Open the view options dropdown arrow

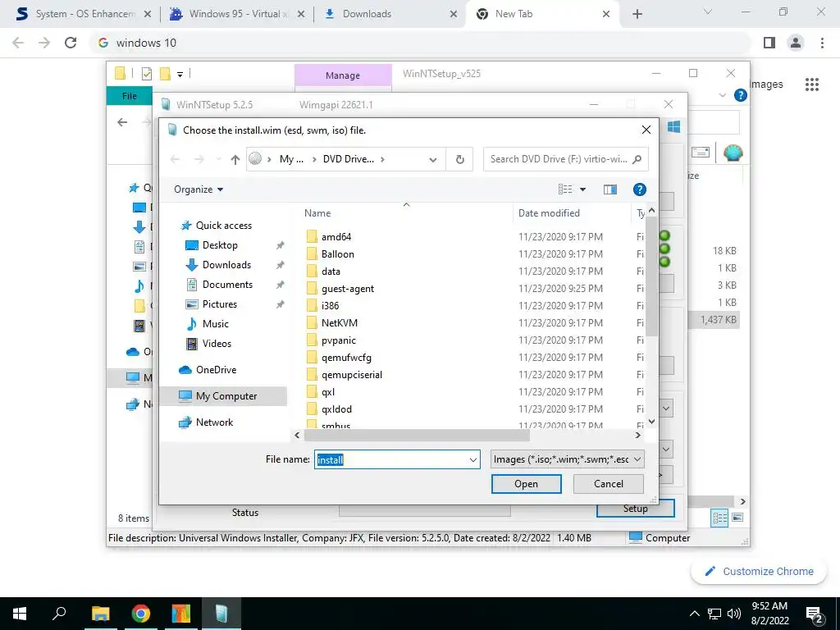coord(583,189)
